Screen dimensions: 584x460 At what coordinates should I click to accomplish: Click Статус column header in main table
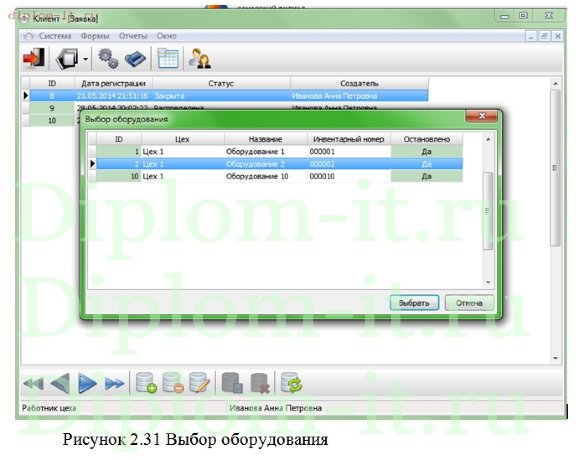(221, 83)
